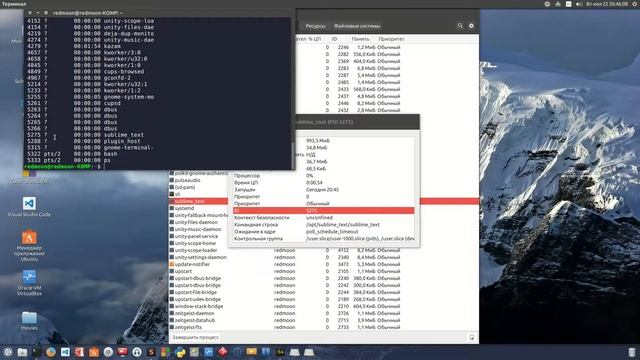Open the session power menu icon
Image resolution: width=640 pixels, height=360 pixels.
point(635,4)
